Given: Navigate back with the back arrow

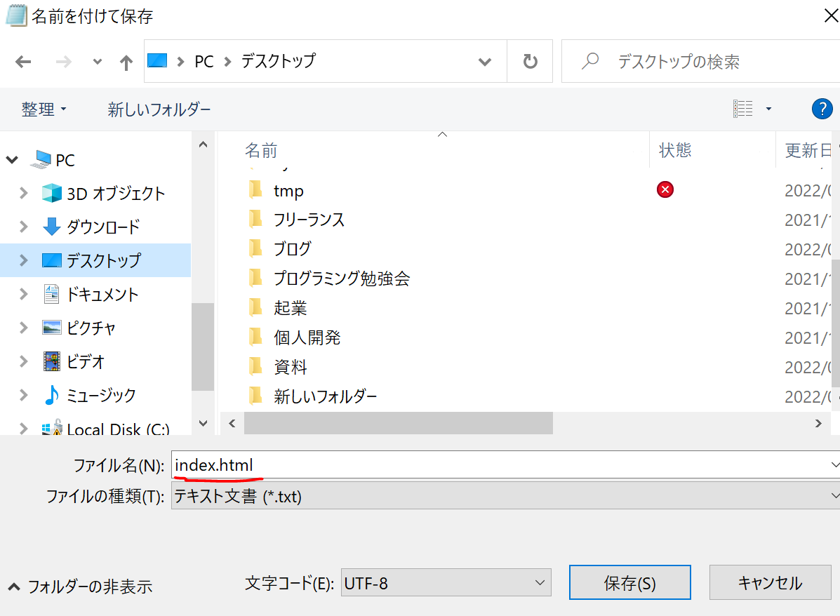Looking at the screenshot, I should point(23,61).
